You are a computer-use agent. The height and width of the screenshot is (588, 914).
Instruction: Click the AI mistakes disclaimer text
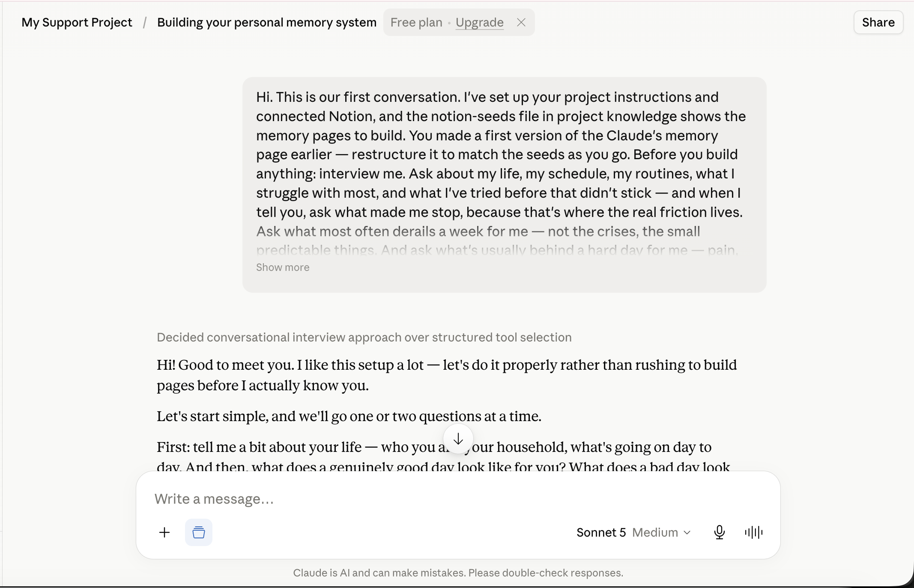(458, 573)
